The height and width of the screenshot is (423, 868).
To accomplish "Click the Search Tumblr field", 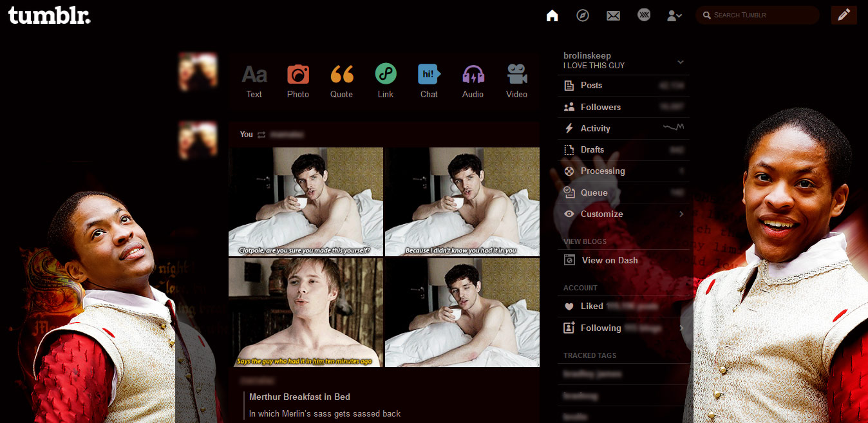I will tap(757, 15).
